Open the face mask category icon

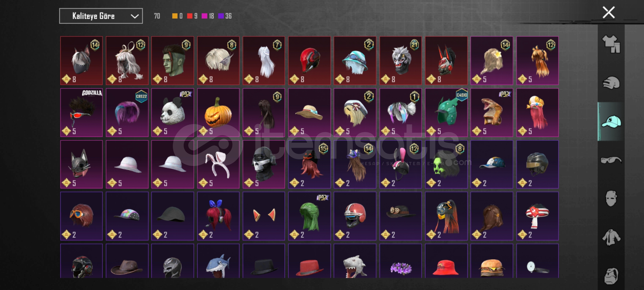click(x=611, y=198)
